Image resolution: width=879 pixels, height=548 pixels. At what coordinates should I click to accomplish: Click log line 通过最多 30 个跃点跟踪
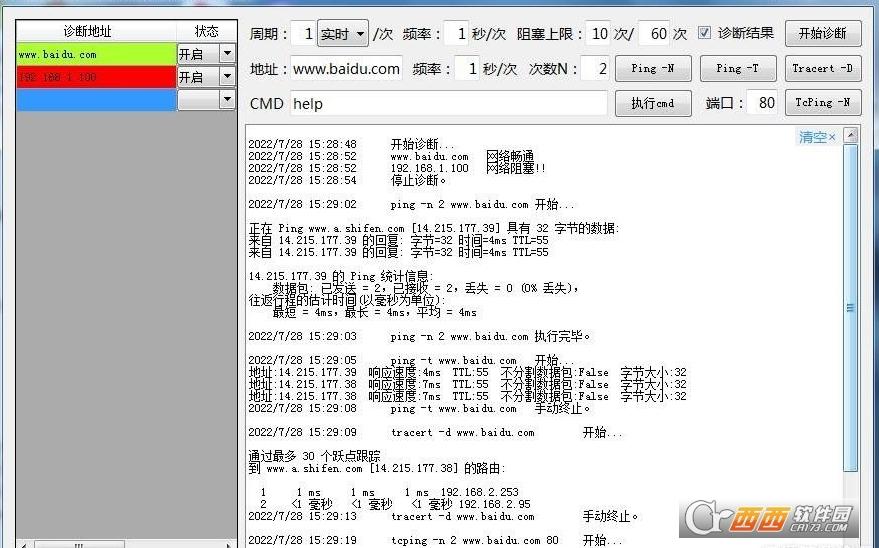click(314, 456)
